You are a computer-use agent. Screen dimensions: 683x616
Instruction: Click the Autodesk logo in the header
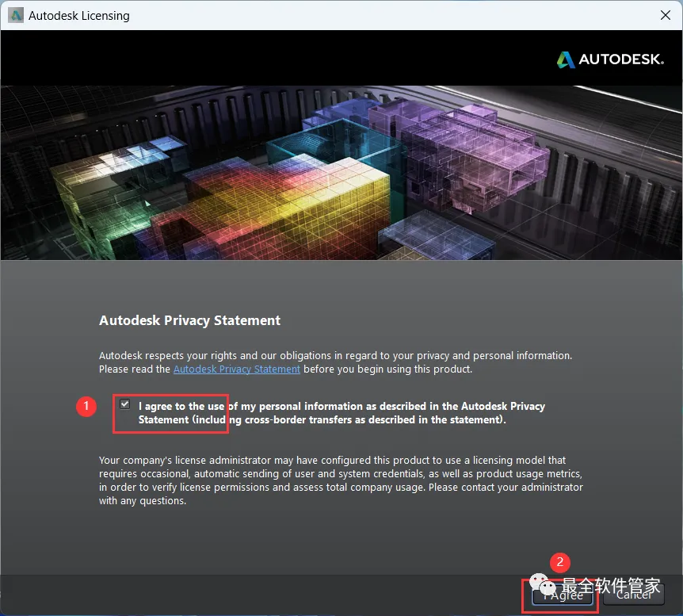coord(610,59)
